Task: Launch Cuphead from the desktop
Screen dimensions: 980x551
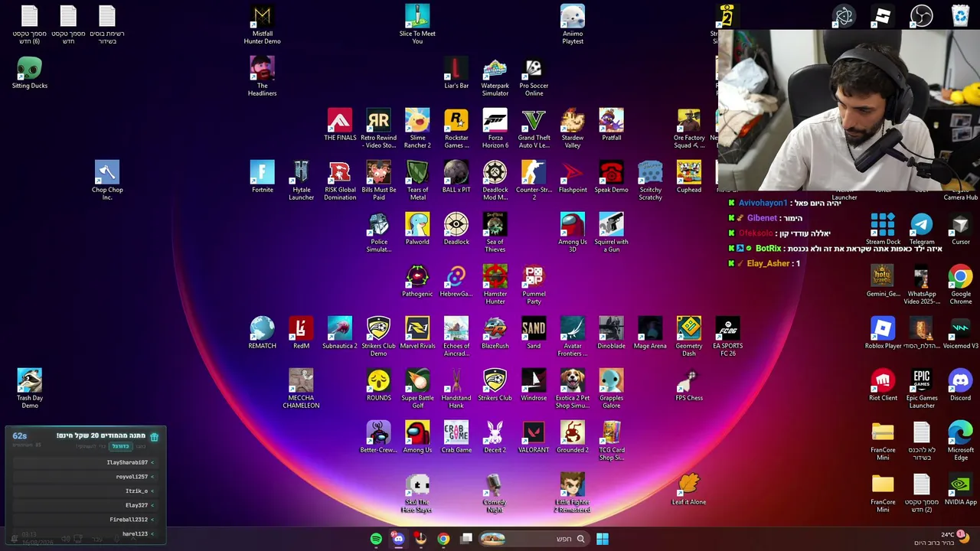Action: coord(689,178)
